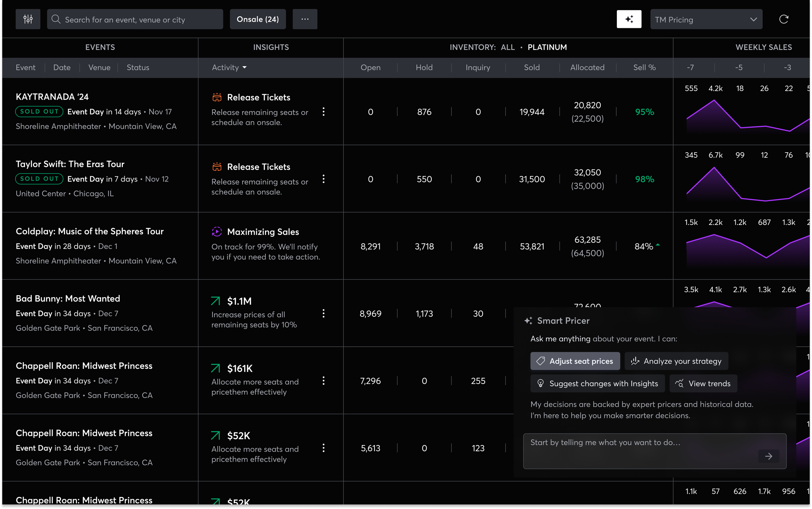Viewport: 812px width, 509px height.
Task: Click green arrow icon beside $161K
Action: [x=216, y=368]
